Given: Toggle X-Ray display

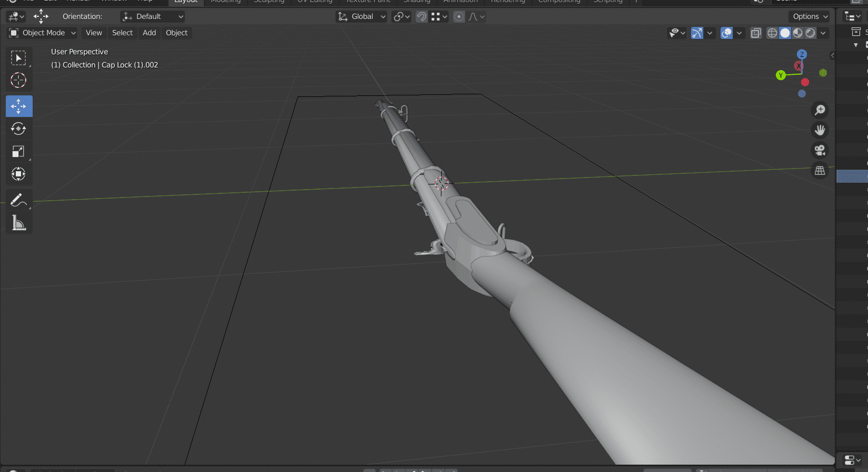Looking at the screenshot, I should (756, 33).
